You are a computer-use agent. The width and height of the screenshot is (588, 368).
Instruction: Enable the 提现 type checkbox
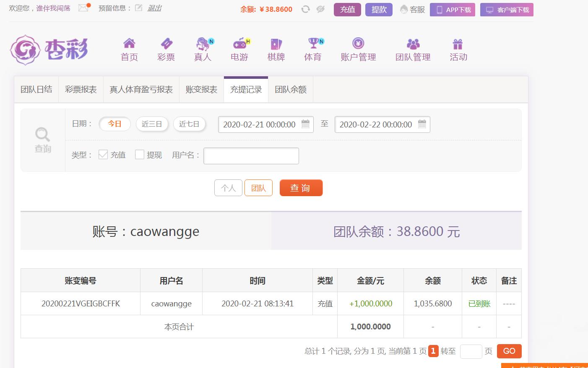click(140, 155)
